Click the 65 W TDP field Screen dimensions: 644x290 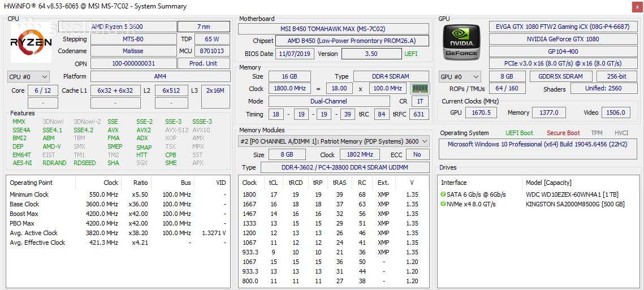(212, 40)
